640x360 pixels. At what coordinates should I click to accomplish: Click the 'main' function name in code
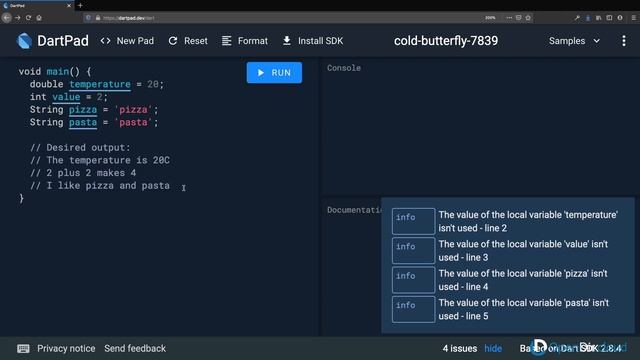point(58,71)
